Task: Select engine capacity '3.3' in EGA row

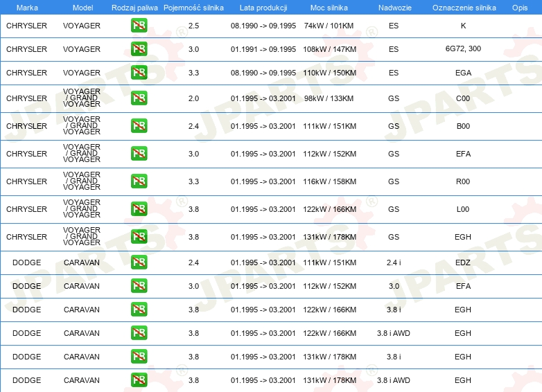Action: point(193,73)
